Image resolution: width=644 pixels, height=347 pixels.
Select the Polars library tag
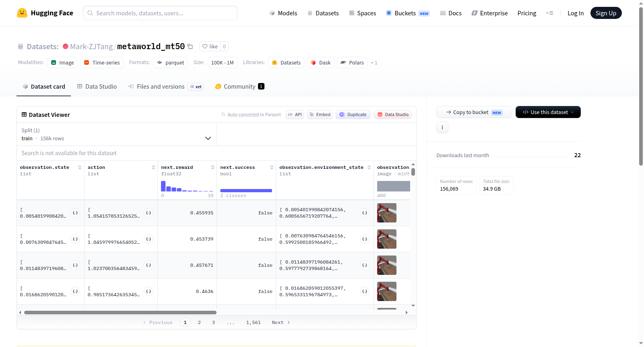click(352, 62)
